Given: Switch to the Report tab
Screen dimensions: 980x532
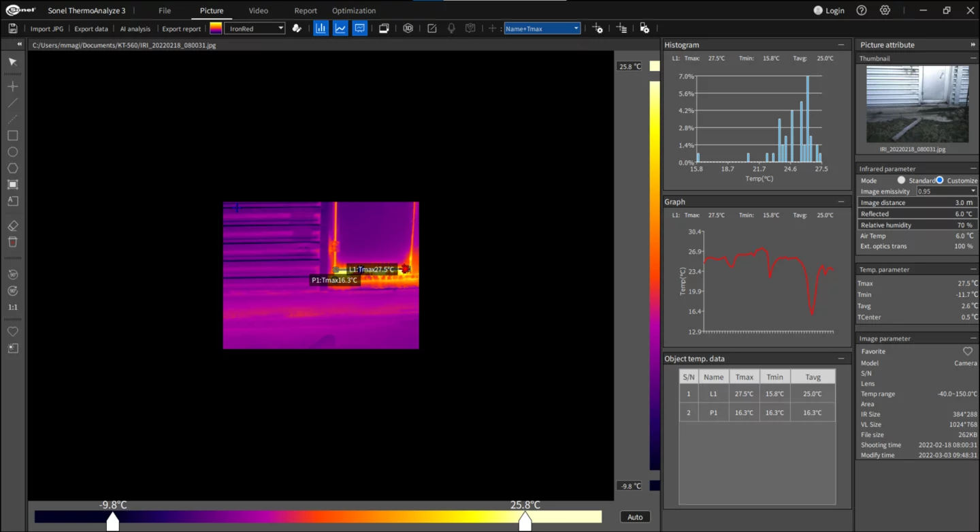Looking at the screenshot, I should (x=306, y=10).
